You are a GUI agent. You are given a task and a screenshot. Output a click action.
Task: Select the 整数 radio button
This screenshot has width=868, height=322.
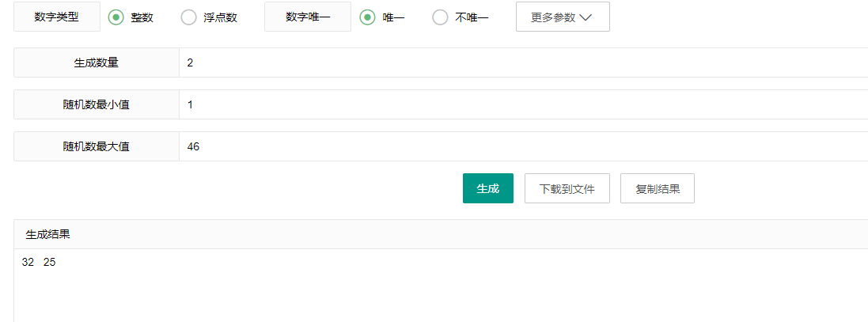116,17
